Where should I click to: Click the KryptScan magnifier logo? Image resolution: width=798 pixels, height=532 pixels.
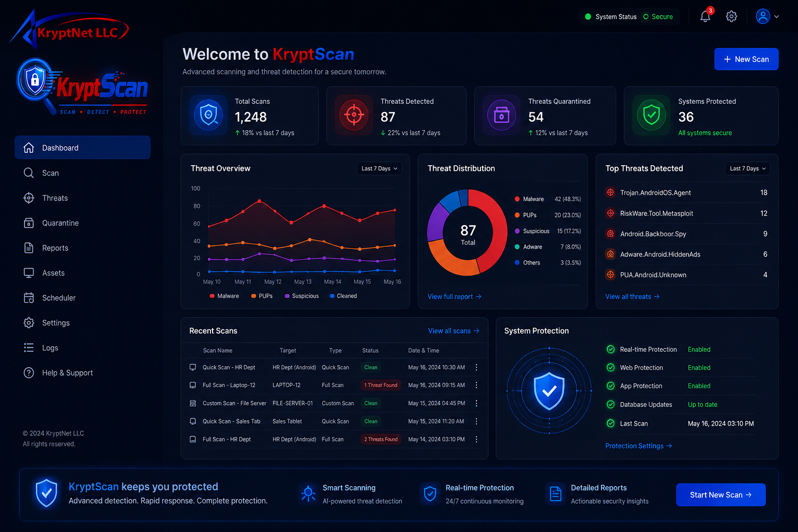tap(83, 87)
